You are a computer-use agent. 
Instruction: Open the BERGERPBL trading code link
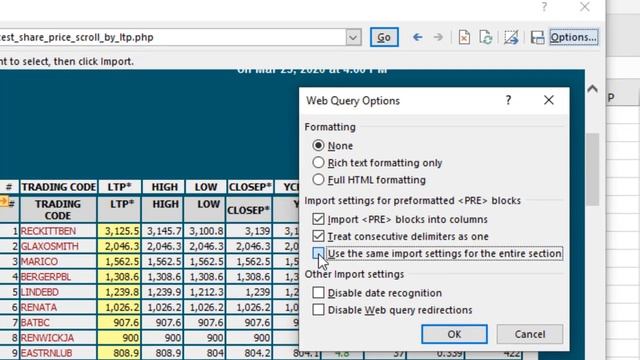tap(46, 277)
